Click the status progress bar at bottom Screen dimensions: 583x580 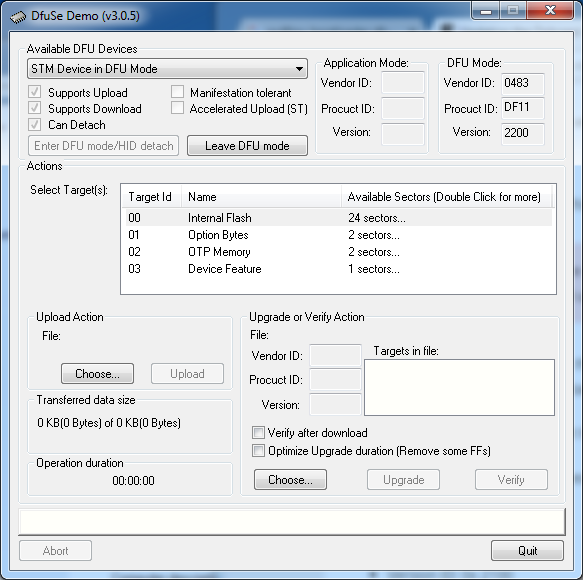pos(292,522)
